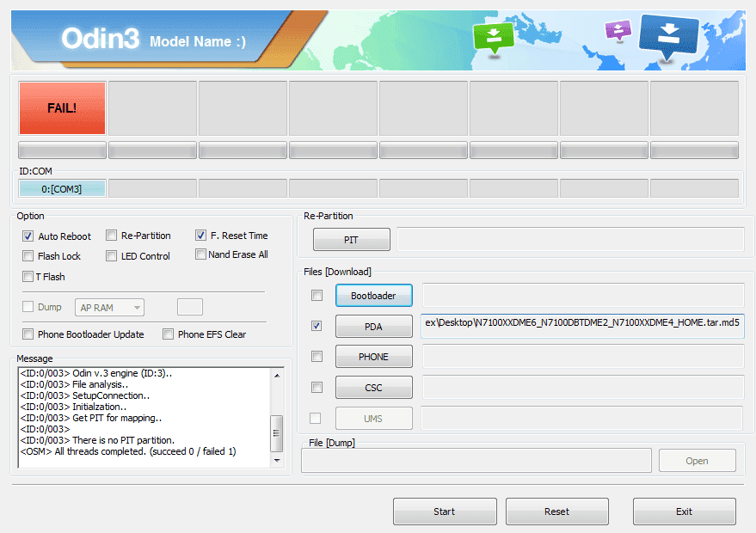The width and height of the screenshot is (756, 533).
Task: Open the AP RAM dropdown
Action: tap(109, 308)
